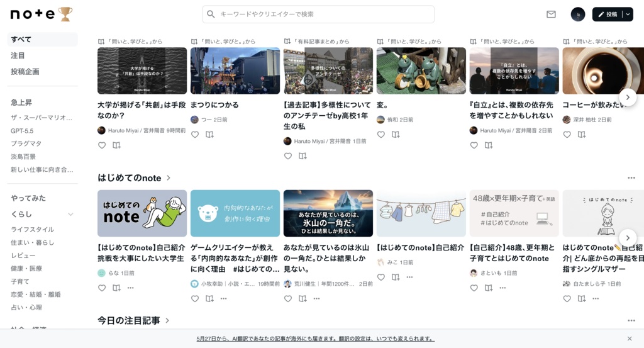Screen dimensions: 644x348
Task: Open more options on らな's post
Action: pos(131,288)
